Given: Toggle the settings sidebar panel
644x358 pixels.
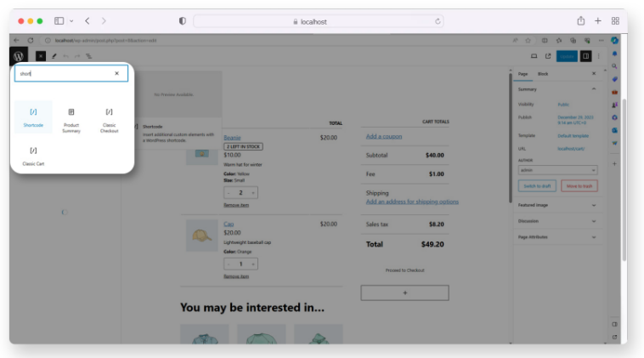Looking at the screenshot, I should point(586,56).
